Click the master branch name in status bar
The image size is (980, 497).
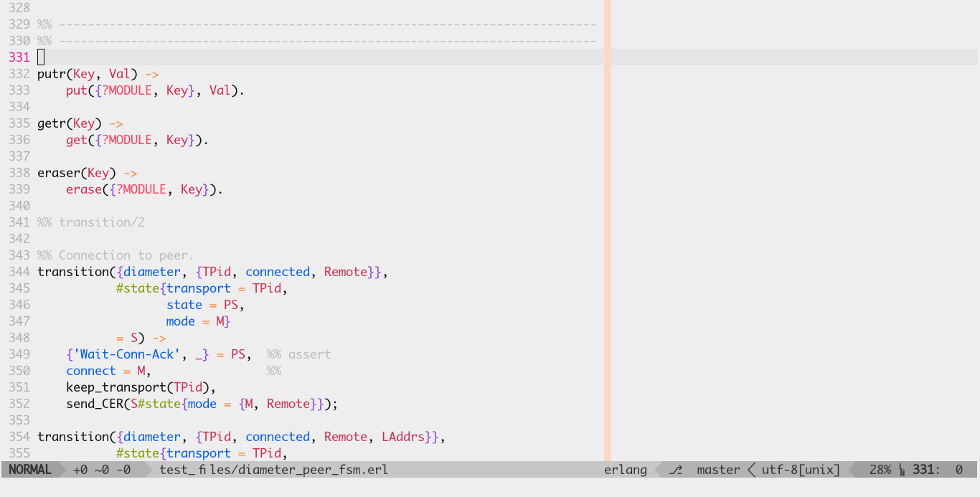(x=719, y=470)
